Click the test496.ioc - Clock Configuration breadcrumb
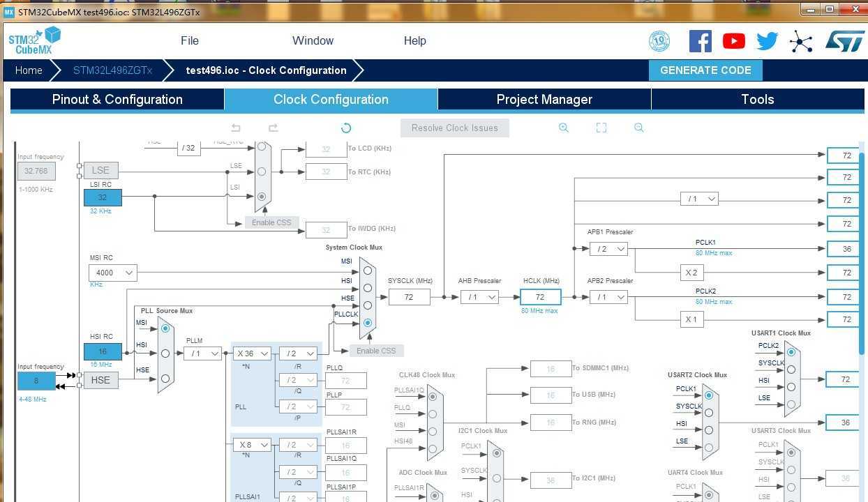This screenshot has height=502, width=868. tap(266, 70)
